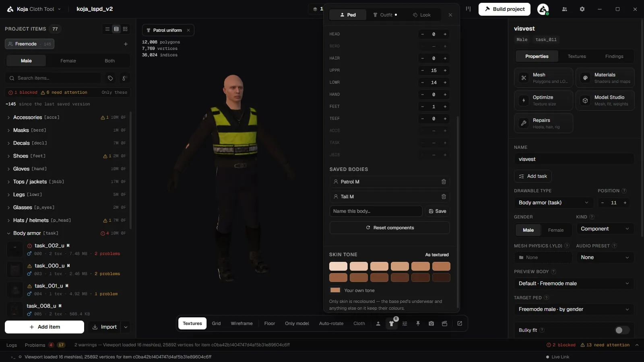Click the shirt outfit icon in viewport toolbar
This screenshot has width=644, height=362.
click(391, 323)
